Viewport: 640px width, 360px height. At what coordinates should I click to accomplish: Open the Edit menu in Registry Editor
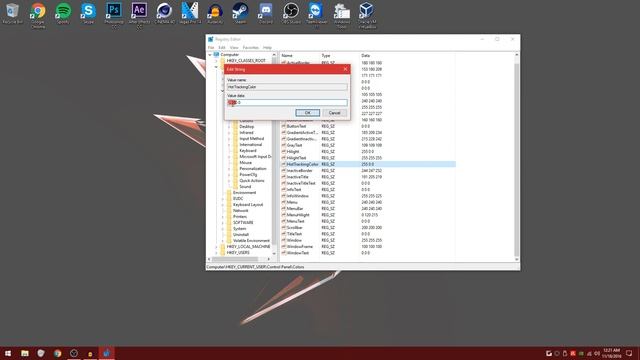tap(222, 48)
